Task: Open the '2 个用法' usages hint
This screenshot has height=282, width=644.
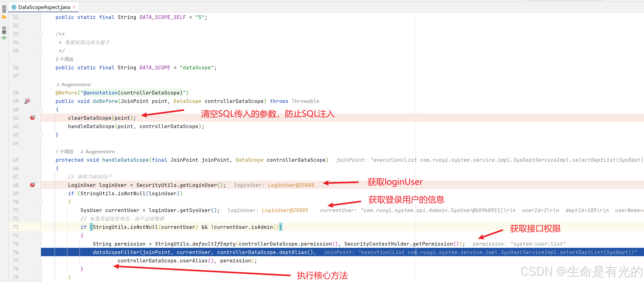Action: 65,59
